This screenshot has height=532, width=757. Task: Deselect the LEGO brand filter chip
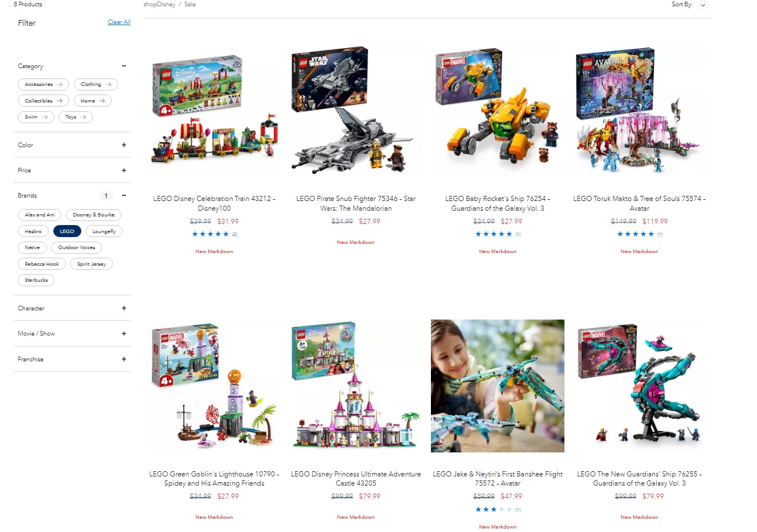tap(67, 231)
